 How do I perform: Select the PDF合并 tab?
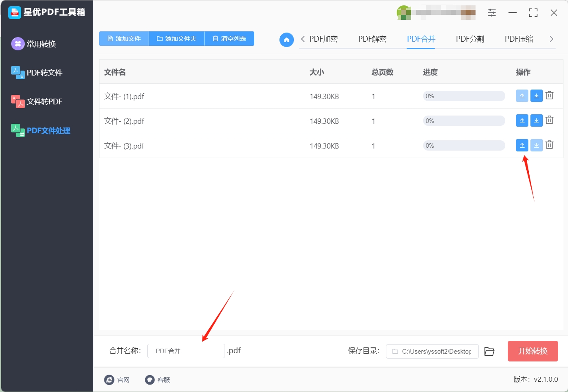421,39
